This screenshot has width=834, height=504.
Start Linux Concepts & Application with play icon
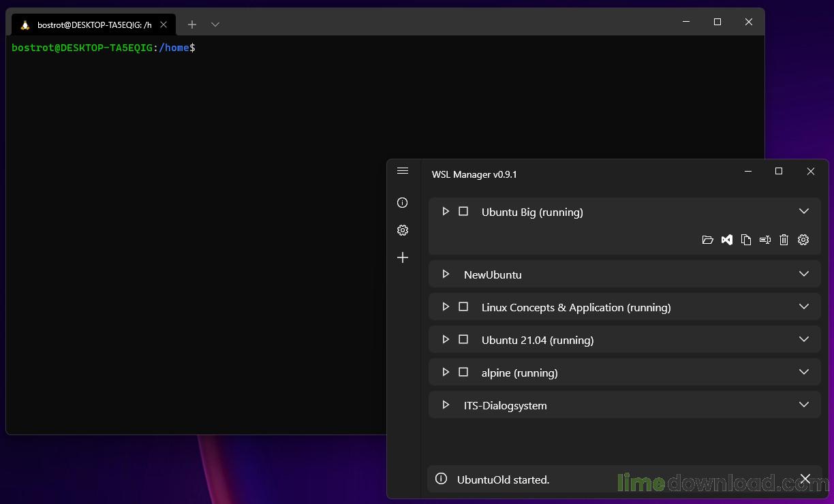tap(446, 307)
